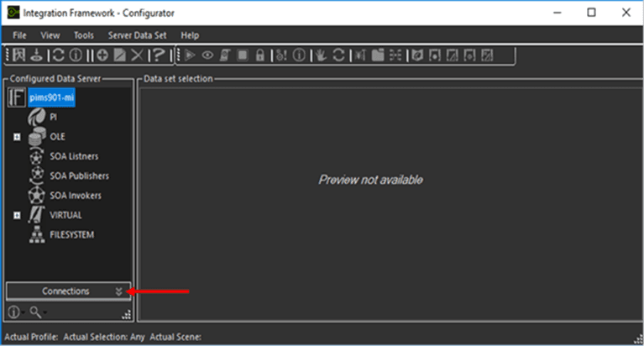This screenshot has width=644, height=346.
Task: Click the 'Preview not available' text
Action: [x=370, y=180]
